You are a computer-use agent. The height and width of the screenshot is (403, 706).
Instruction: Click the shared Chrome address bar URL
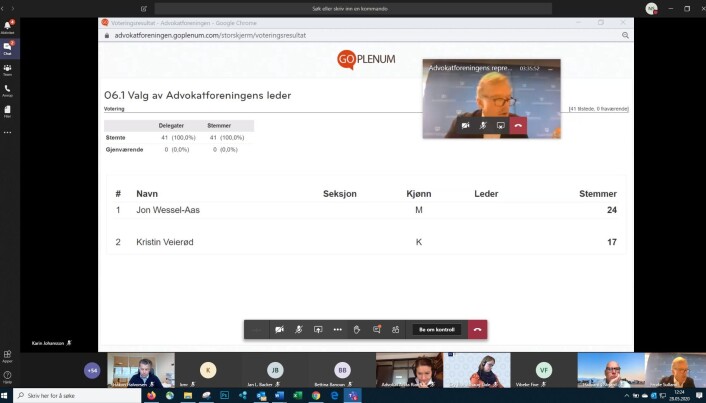pyautogui.click(x=210, y=35)
